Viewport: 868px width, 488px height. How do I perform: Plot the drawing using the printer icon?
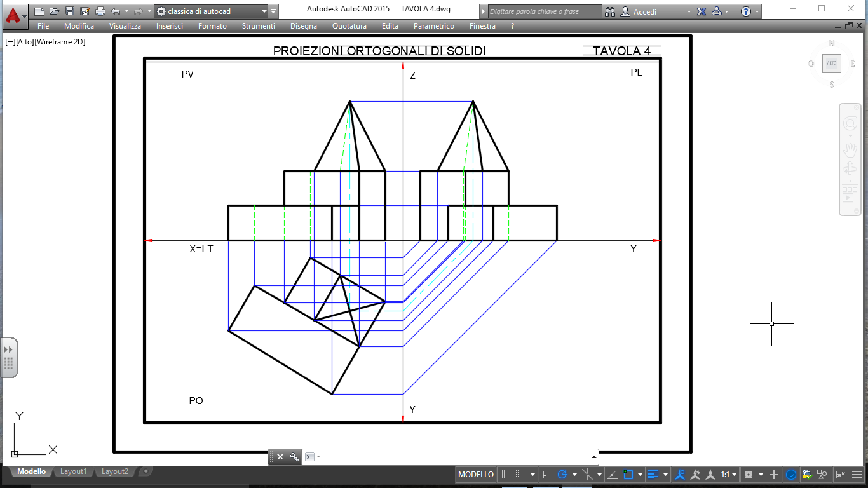[x=100, y=11]
